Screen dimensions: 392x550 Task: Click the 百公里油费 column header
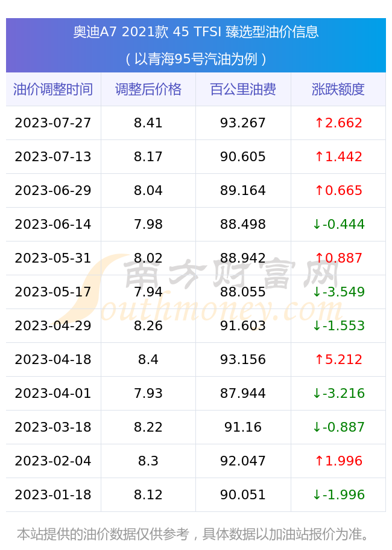coord(243,89)
